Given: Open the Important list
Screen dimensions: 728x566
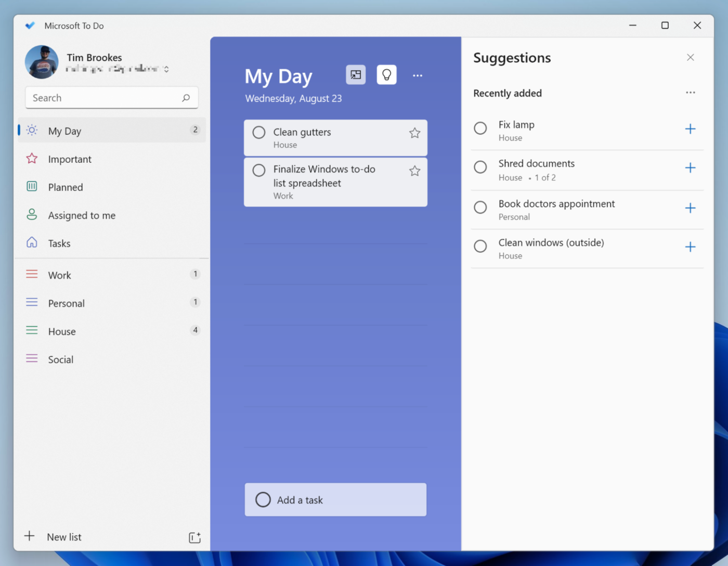Looking at the screenshot, I should [x=112, y=159].
